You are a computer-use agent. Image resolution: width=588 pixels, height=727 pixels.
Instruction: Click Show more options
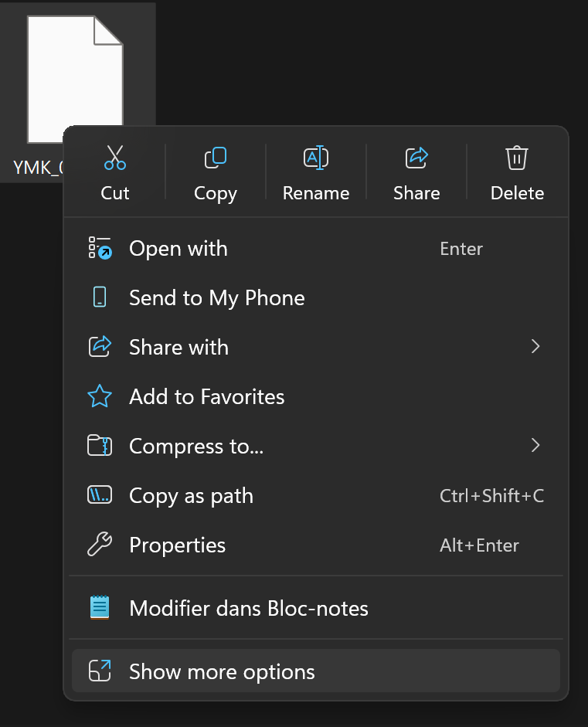pyautogui.click(x=223, y=671)
